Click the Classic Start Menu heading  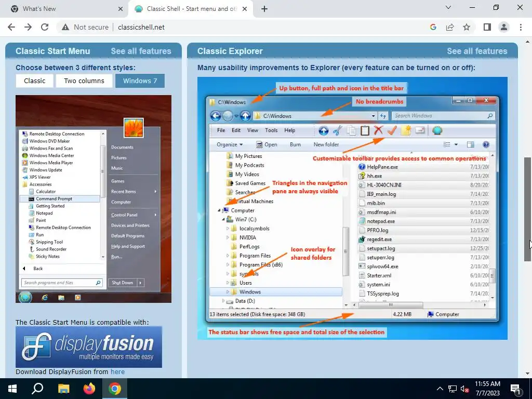(x=53, y=51)
